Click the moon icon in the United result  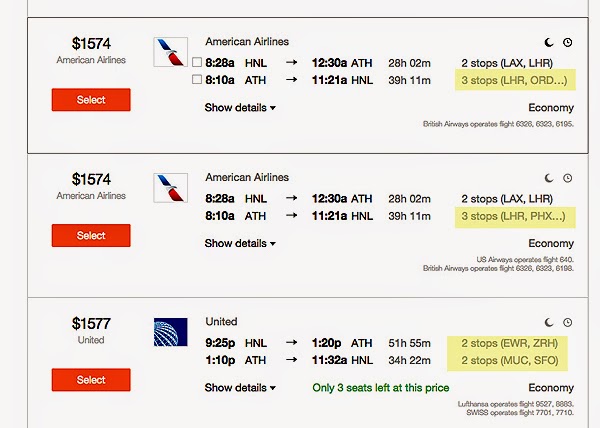click(x=549, y=322)
